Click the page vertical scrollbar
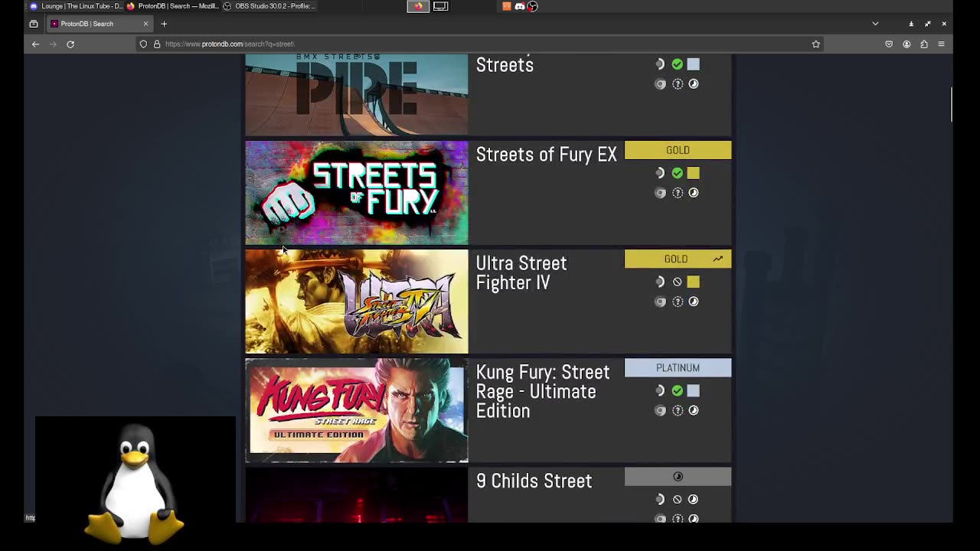The image size is (980, 551). (x=952, y=104)
